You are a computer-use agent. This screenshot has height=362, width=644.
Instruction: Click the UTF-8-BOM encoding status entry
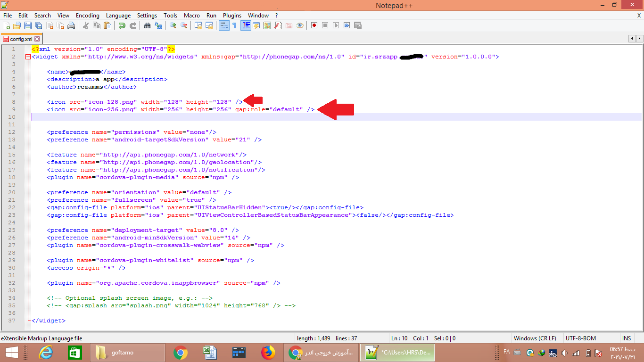[581, 338]
